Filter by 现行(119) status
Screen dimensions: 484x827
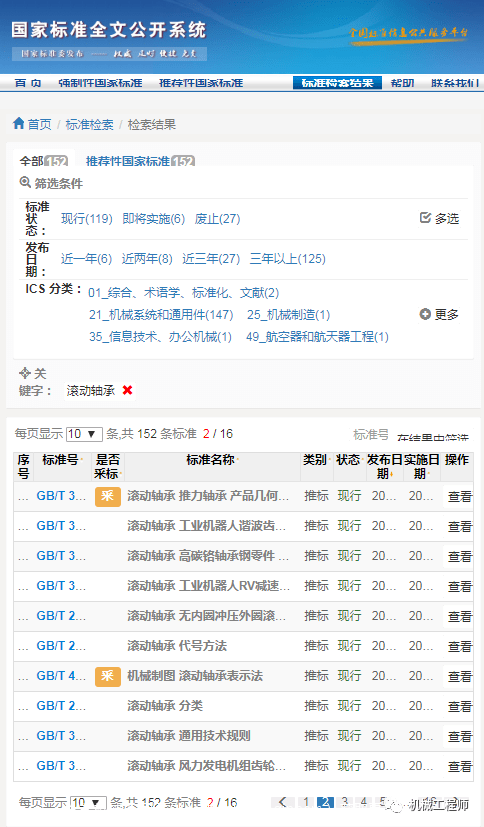(86, 218)
